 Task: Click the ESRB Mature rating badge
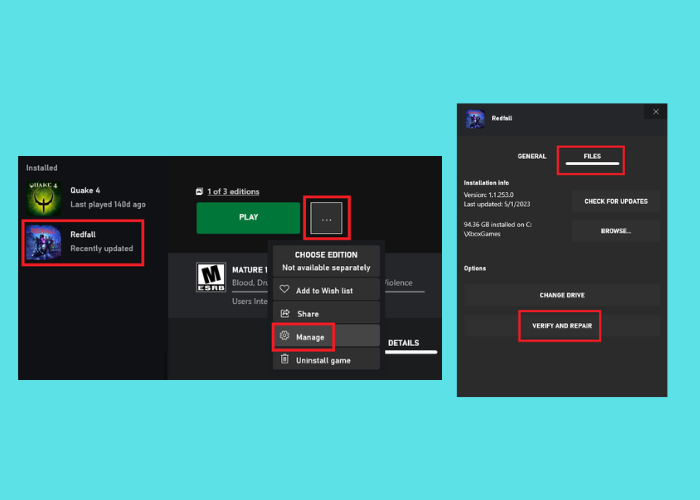[211, 277]
